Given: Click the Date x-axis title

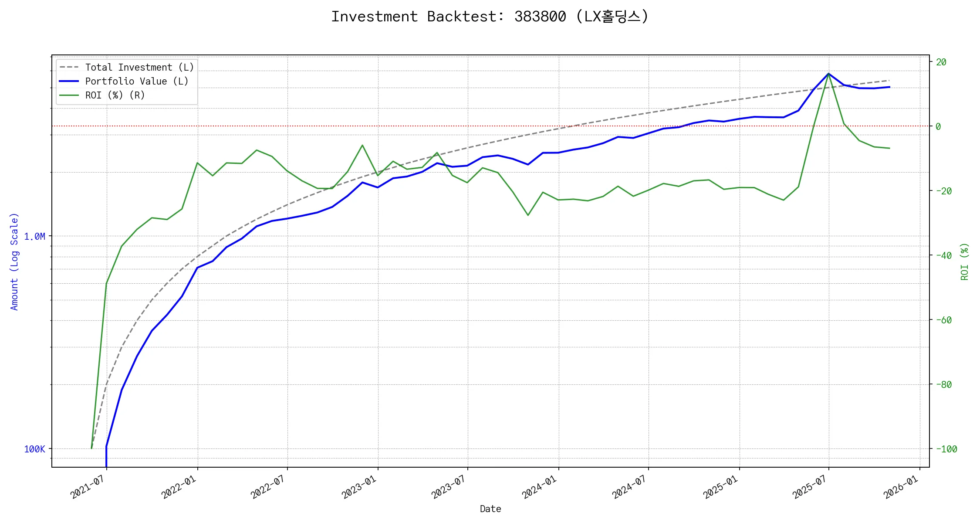Looking at the screenshot, I should click(490, 509).
